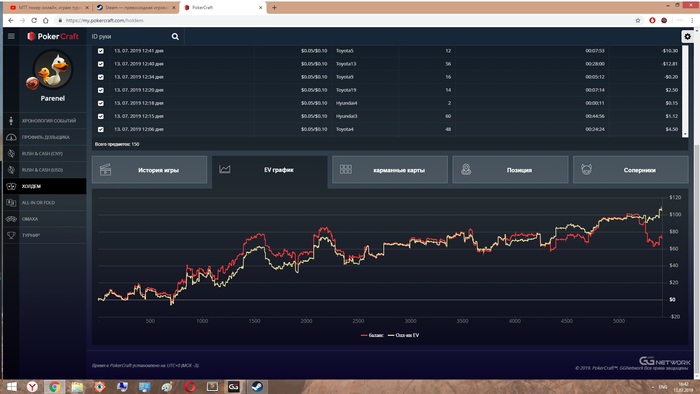Image resolution: width=700 pixels, height=394 pixels.
Task: Click Toyota13 table name
Action: click(346, 64)
